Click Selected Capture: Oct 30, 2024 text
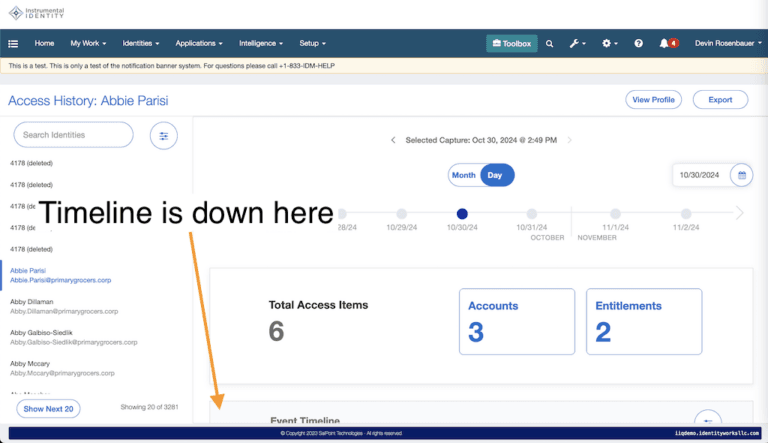The height and width of the screenshot is (443, 768). [x=481, y=140]
